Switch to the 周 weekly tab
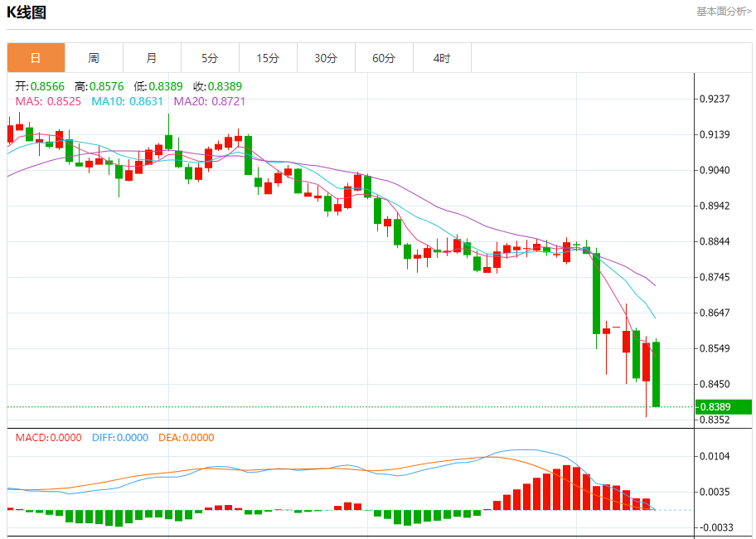The image size is (756, 539). (x=94, y=58)
